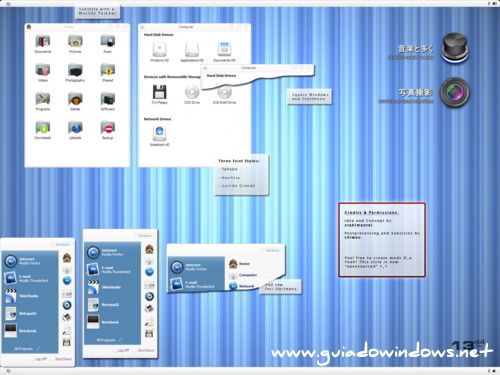Expand All Programs in the middle start menu

point(109,340)
